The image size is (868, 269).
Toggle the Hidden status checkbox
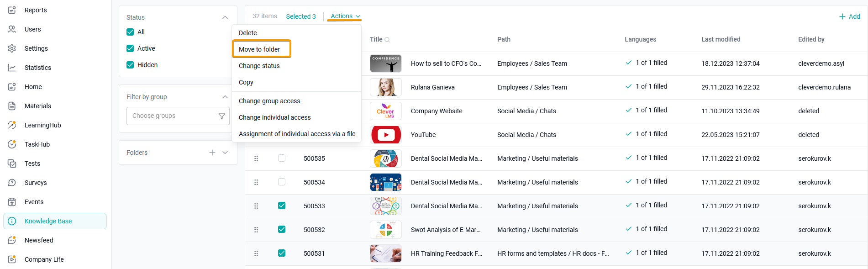point(130,65)
